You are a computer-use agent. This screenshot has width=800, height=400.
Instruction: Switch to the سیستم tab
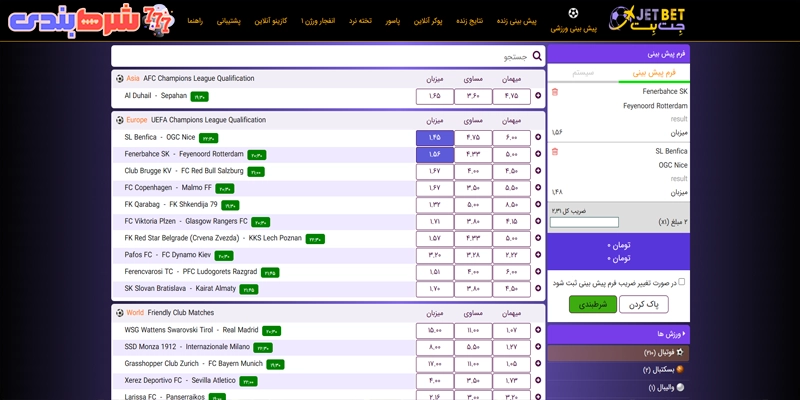(x=583, y=73)
